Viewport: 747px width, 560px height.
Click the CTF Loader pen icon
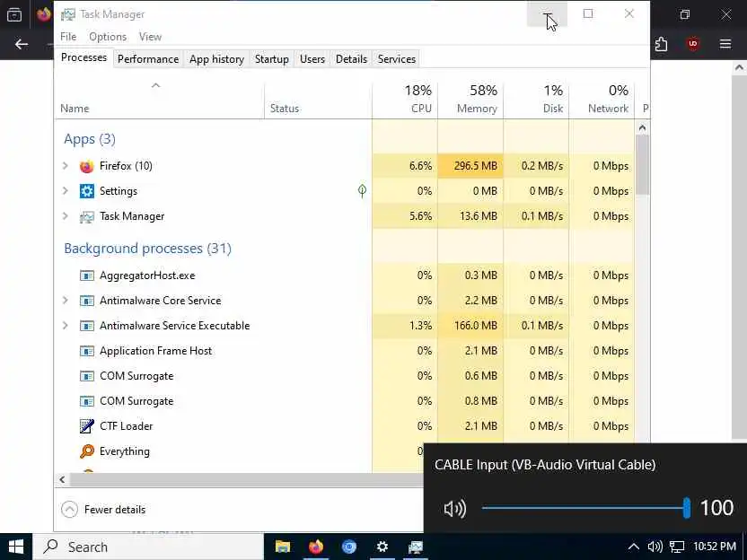point(87,426)
